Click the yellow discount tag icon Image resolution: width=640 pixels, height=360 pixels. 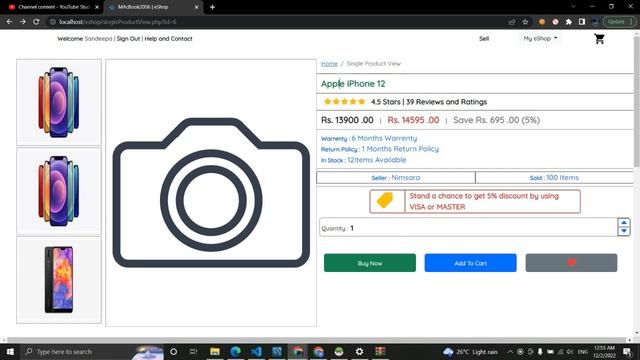[385, 200]
